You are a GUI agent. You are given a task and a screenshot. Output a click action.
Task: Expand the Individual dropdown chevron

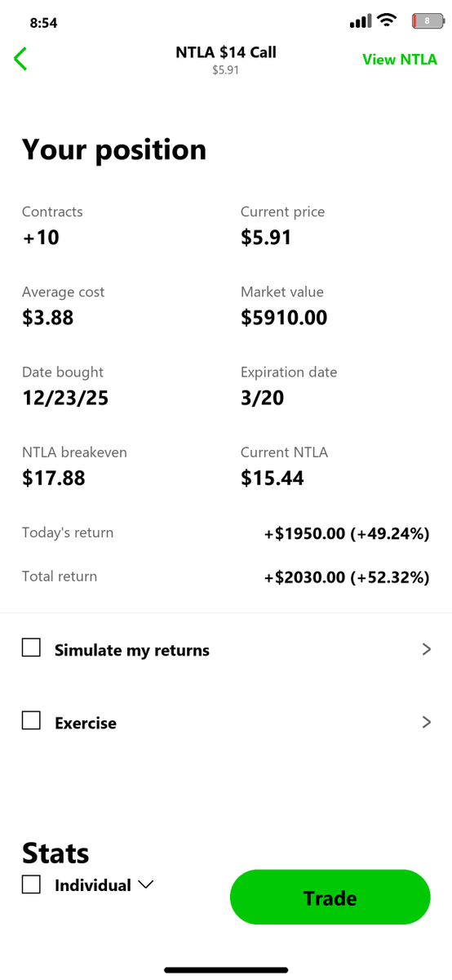click(x=146, y=885)
